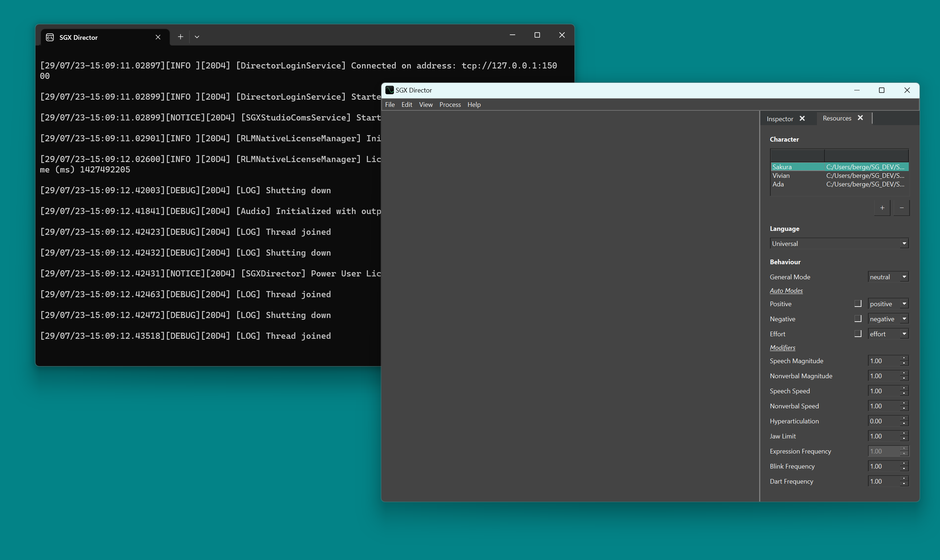Screen dimensions: 940x560
Task: Switch to the Resources tab
Action: (x=837, y=118)
